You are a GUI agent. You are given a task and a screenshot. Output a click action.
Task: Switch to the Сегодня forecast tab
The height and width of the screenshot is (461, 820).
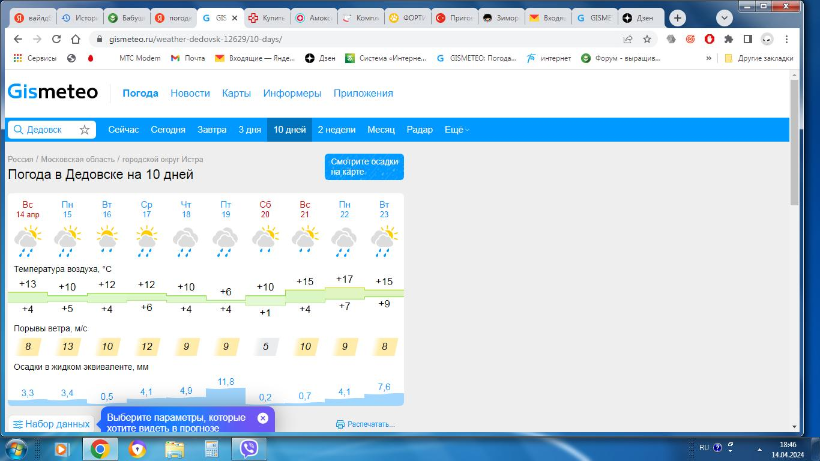tap(168, 130)
